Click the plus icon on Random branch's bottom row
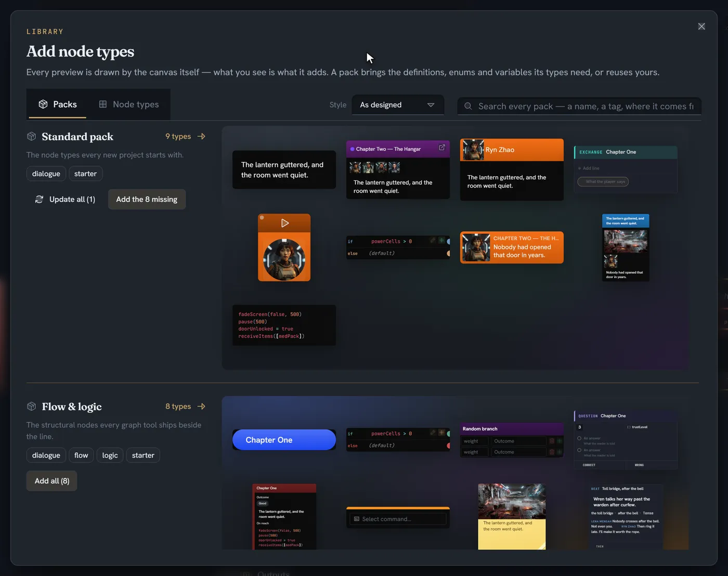This screenshot has width=728, height=576. [x=560, y=452]
